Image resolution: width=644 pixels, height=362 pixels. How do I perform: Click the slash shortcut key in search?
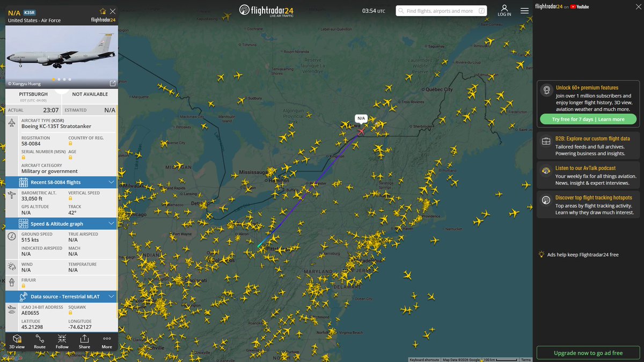pos(481,11)
